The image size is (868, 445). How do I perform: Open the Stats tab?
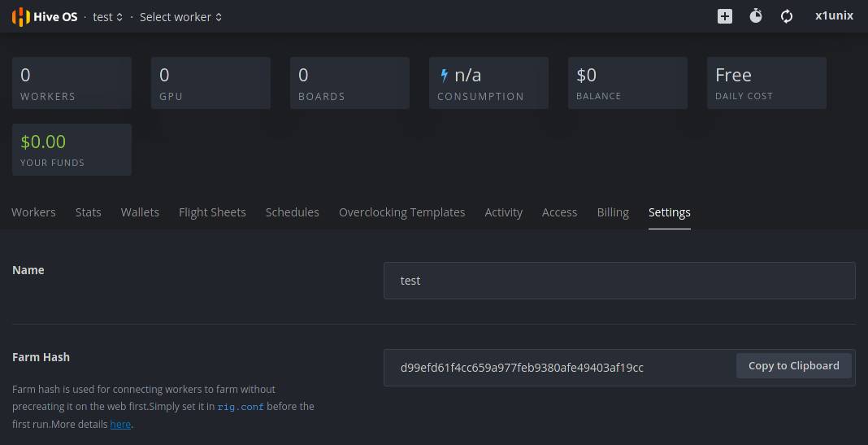88,212
